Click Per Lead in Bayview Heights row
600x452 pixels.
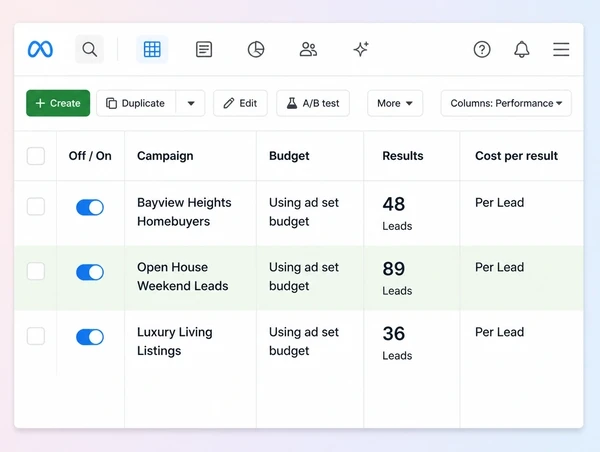click(499, 202)
